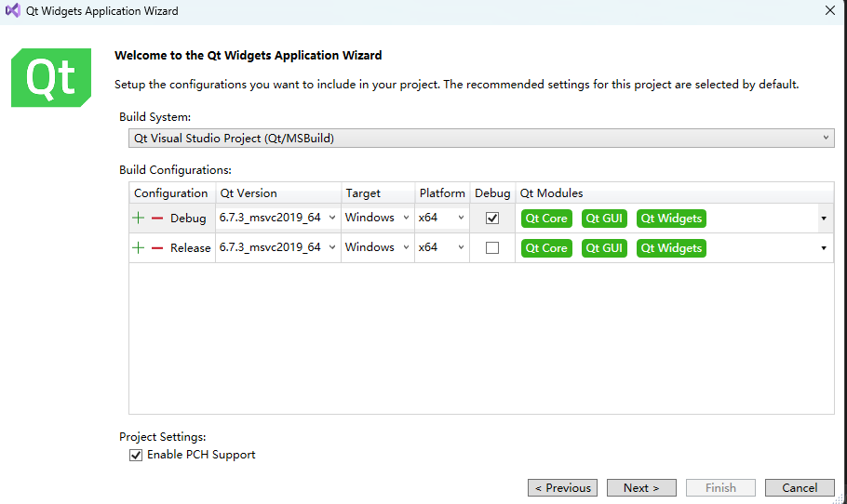Click Qt Widgets module in Release row
847x504 pixels.
671,248
